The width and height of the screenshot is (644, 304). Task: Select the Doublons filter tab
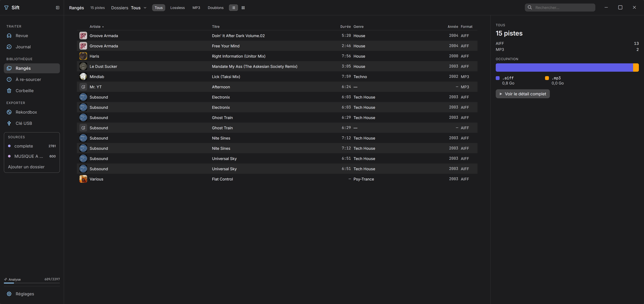pyautogui.click(x=216, y=8)
